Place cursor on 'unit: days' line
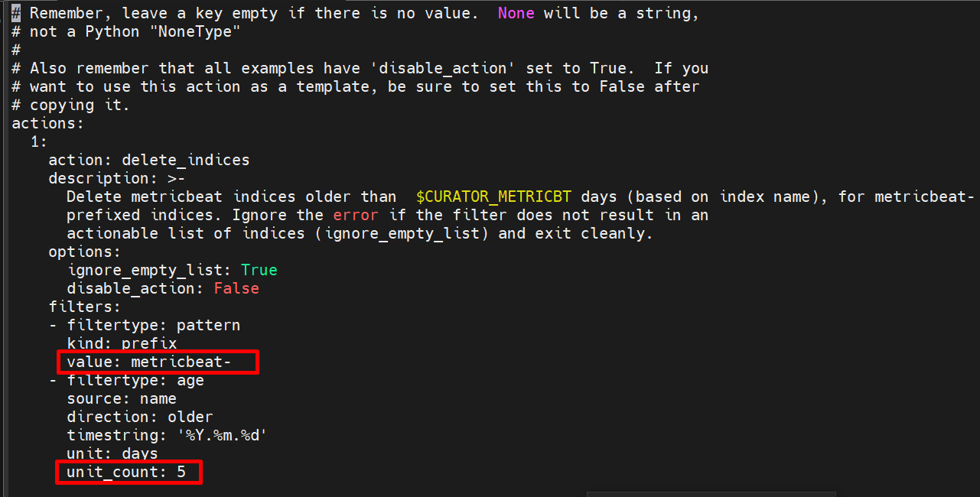Viewport: 980px width, 497px height. 112,453
